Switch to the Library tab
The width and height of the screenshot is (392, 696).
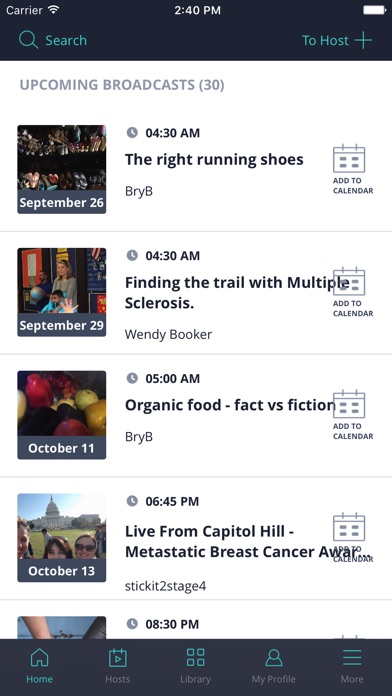[x=195, y=666]
